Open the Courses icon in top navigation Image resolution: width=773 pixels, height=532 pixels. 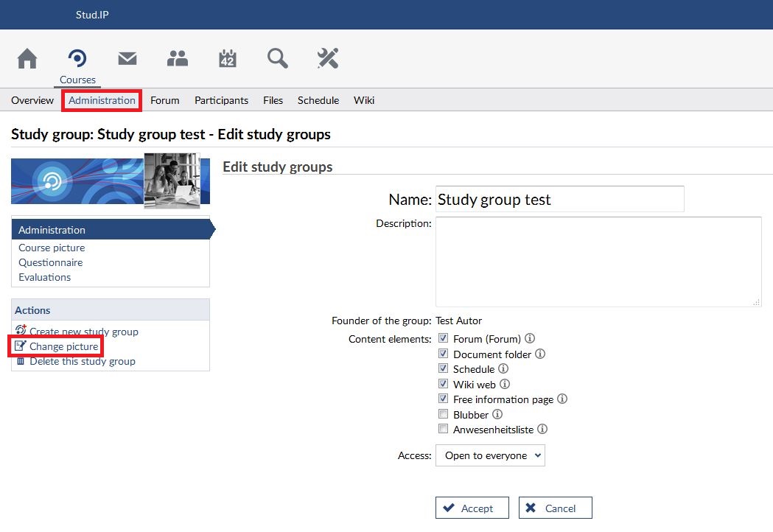(77, 58)
